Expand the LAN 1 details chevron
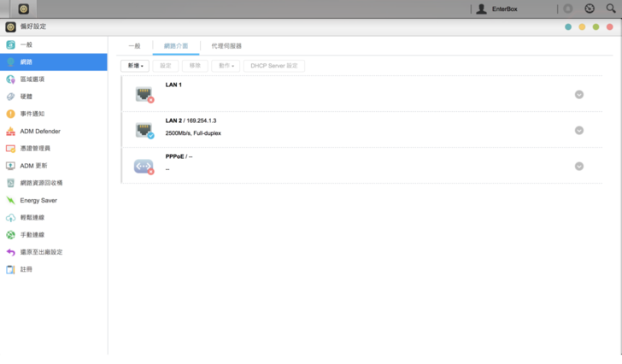The height and width of the screenshot is (364, 622). click(579, 94)
